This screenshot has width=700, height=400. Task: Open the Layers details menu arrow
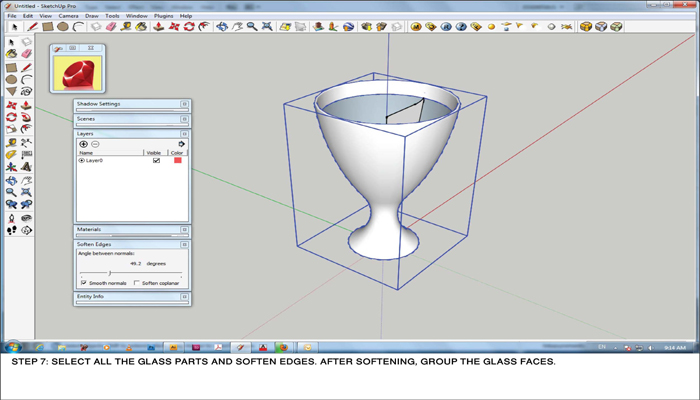pos(181,144)
